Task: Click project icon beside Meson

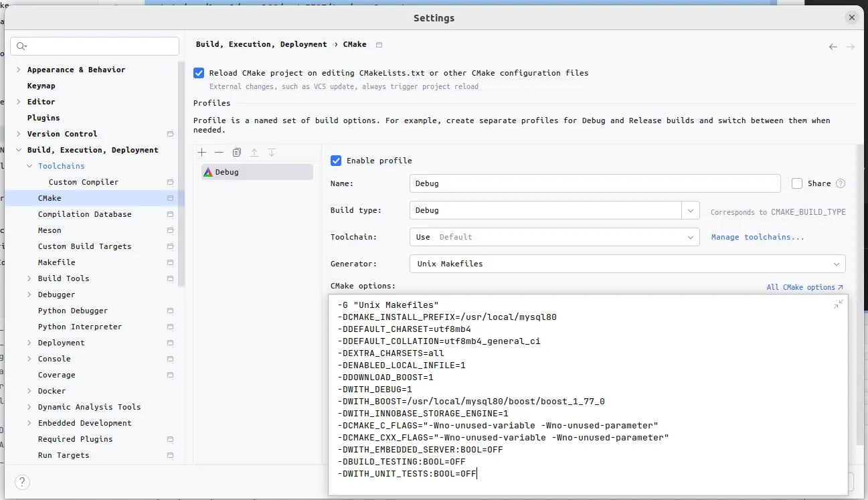Action: pos(170,230)
